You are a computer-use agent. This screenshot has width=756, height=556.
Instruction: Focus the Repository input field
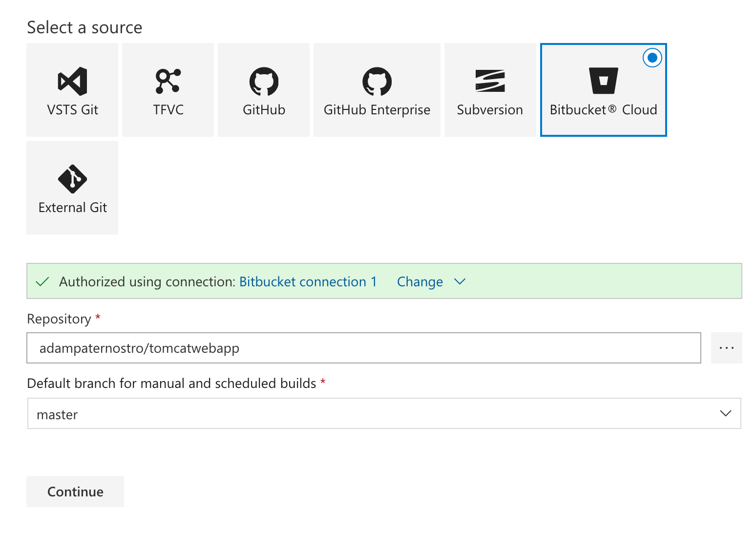tap(364, 348)
